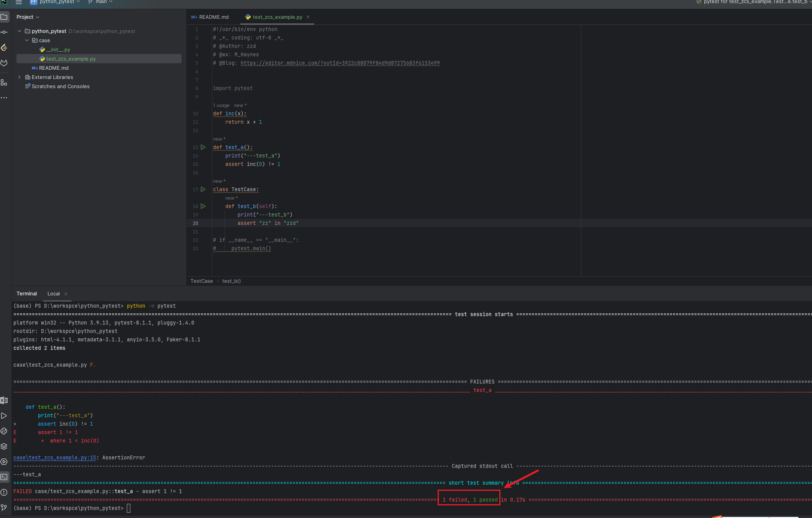Open the Commit tool window icon
Image resolution: width=812 pixels, height=518 pixels.
point(4,32)
